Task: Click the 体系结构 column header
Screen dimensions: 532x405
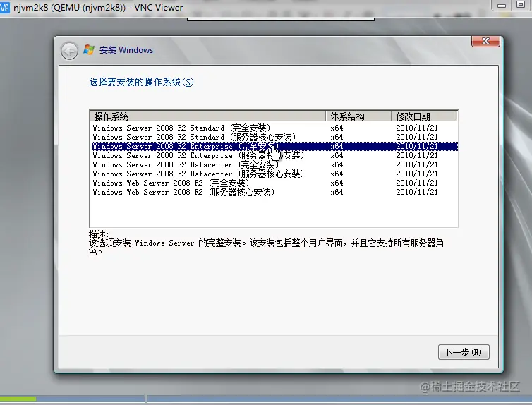Action: click(x=358, y=116)
